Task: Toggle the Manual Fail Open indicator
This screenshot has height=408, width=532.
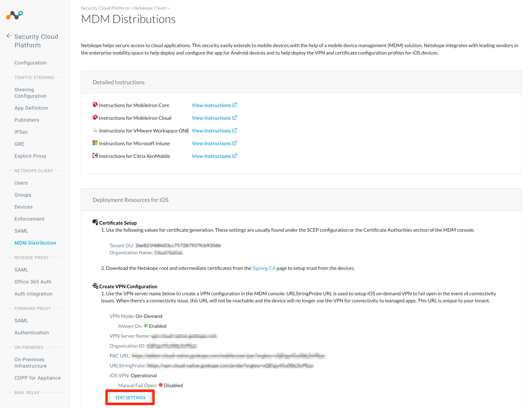Action: click(160, 385)
